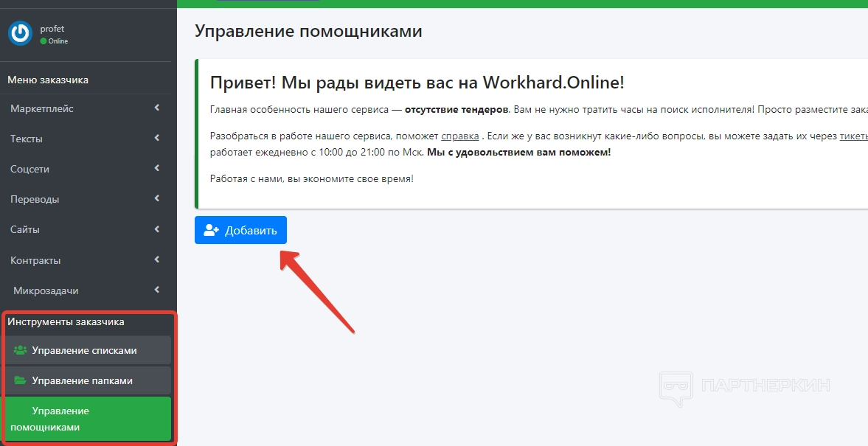868x446 pixels.
Task: Expand the Переводы menu chevron
Action: click(157, 198)
